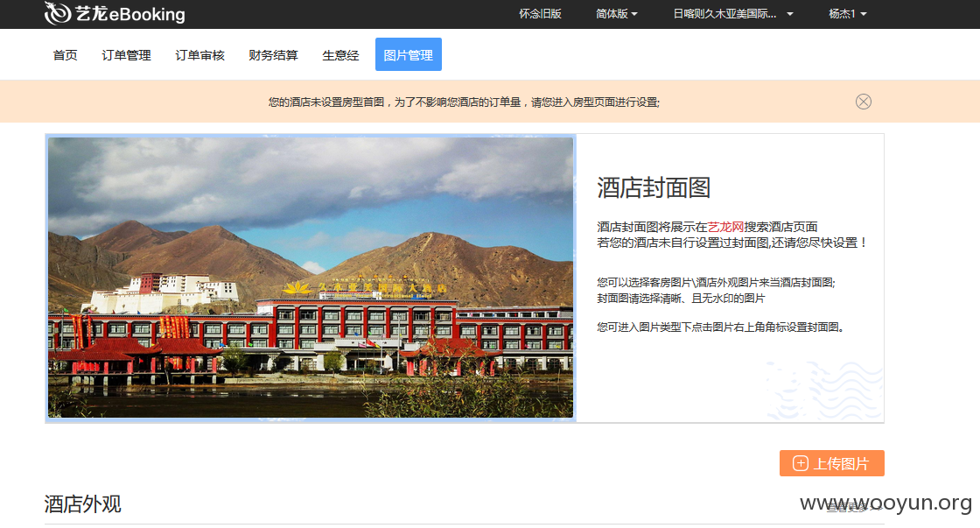Screen dimensions: 980x528
Task: Click the active 图片管理 tab
Action: point(408,54)
